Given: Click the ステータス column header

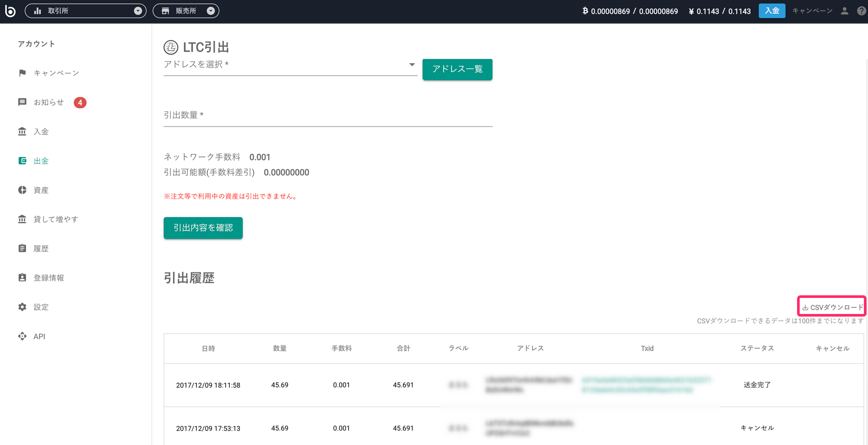Looking at the screenshot, I should 757,348.
